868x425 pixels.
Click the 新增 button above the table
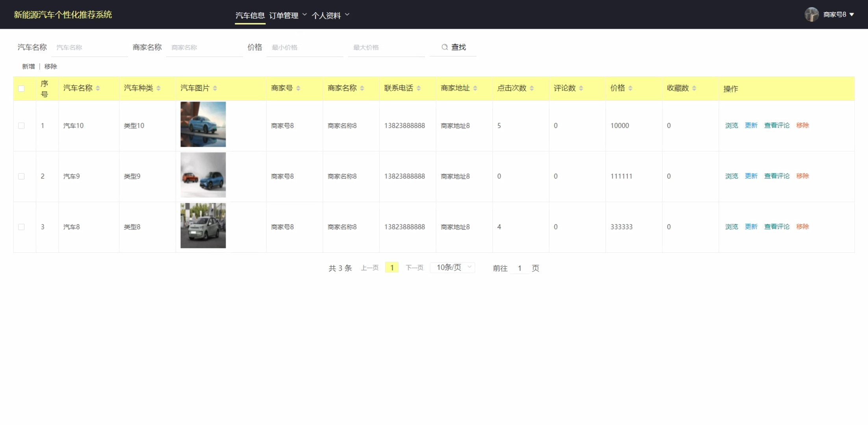pyautogui.click(x=28, y=67)
